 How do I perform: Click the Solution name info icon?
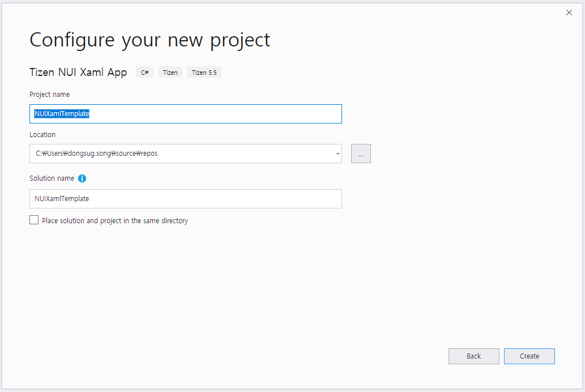pos(82,178)
